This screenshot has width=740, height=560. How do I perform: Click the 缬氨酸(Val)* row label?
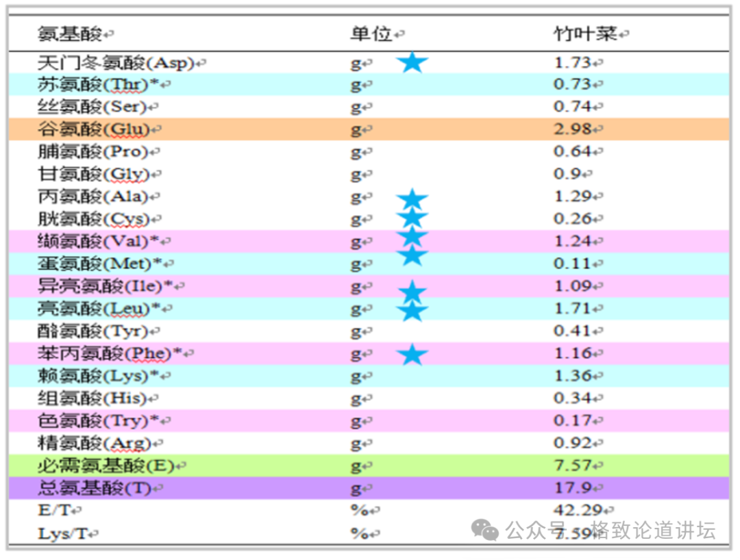click(99, 242)
